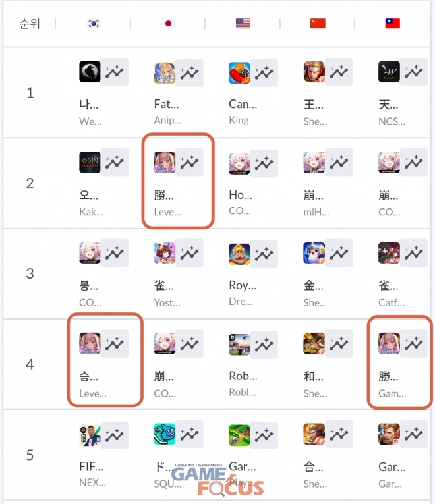
Task: Show trend chart for Candy Crush
Action: [x=264, y=72]
